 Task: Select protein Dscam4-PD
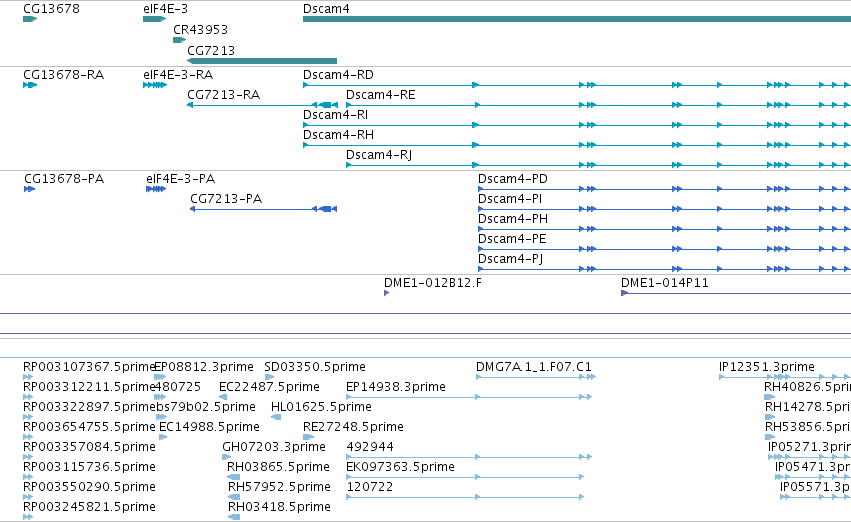[513, 179]
